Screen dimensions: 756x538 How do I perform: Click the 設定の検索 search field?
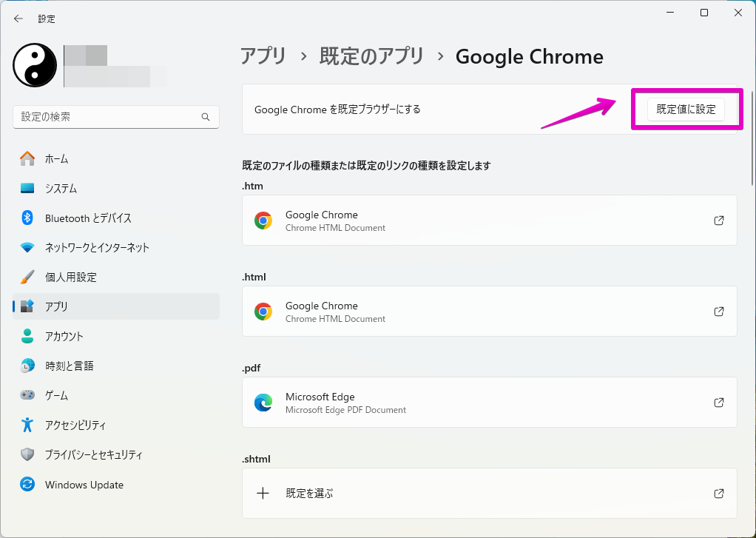tap(116, 117)
